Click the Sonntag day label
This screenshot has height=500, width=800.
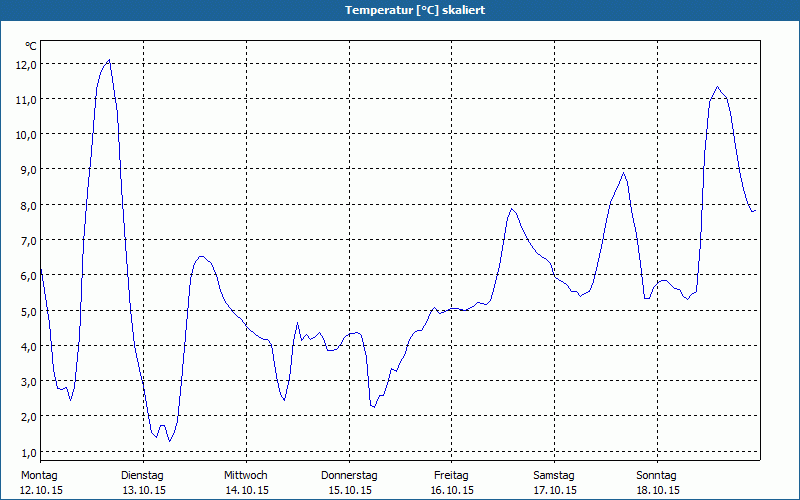pyautogui.click(x=657, y=475)
